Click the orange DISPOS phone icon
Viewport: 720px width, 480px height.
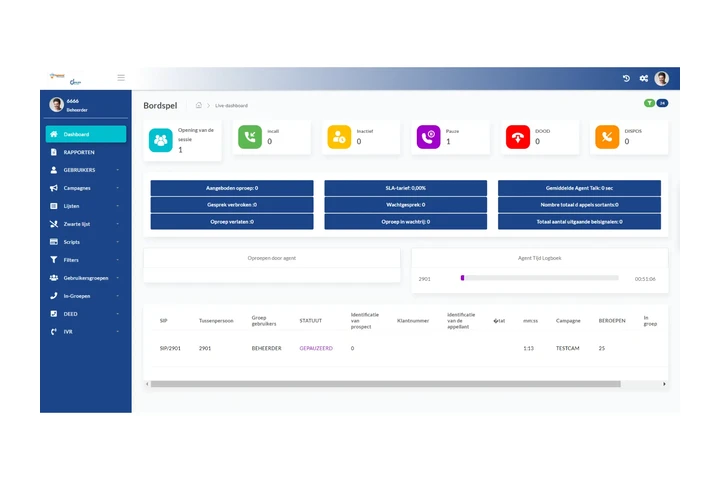(606, 137)
